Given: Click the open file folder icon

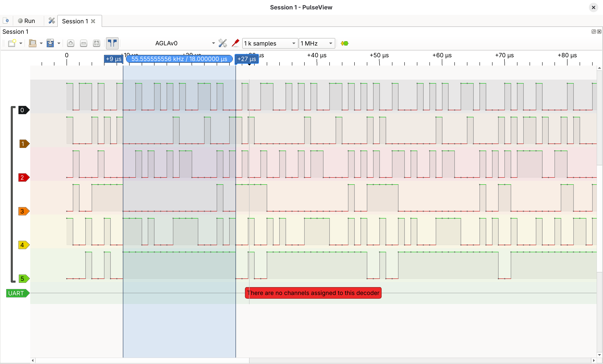Looking at the screenshot, I should (x=32, y=43).
